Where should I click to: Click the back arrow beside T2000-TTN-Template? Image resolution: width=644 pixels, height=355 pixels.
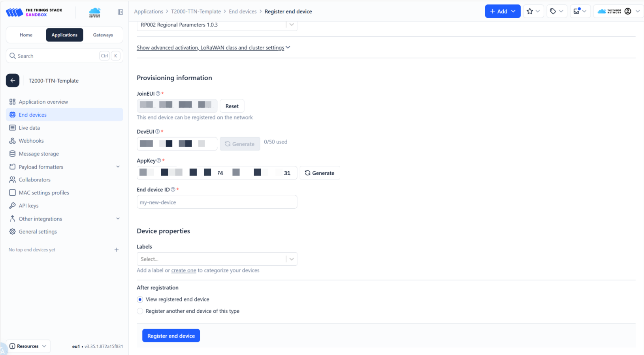pyautogui.click(x=13, y=81)
